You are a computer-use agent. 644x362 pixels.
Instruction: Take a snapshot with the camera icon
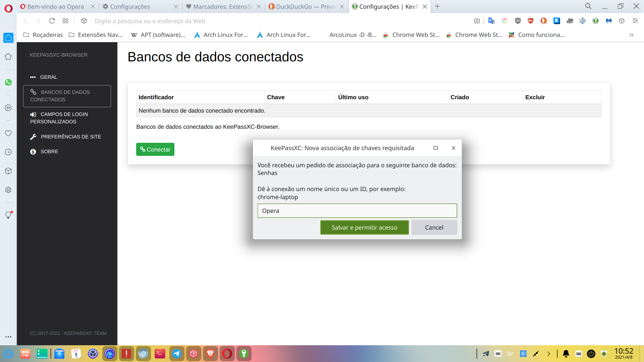pos(477,21)
